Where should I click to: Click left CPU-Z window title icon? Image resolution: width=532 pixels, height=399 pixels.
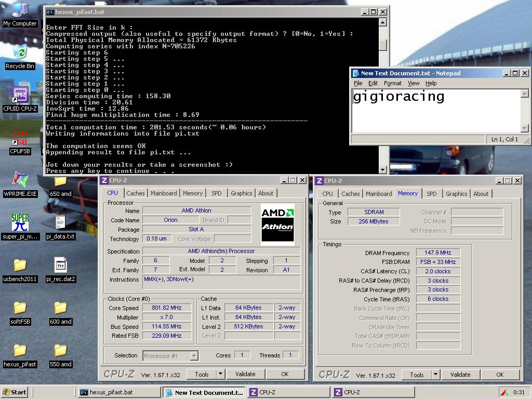point(104,180)
